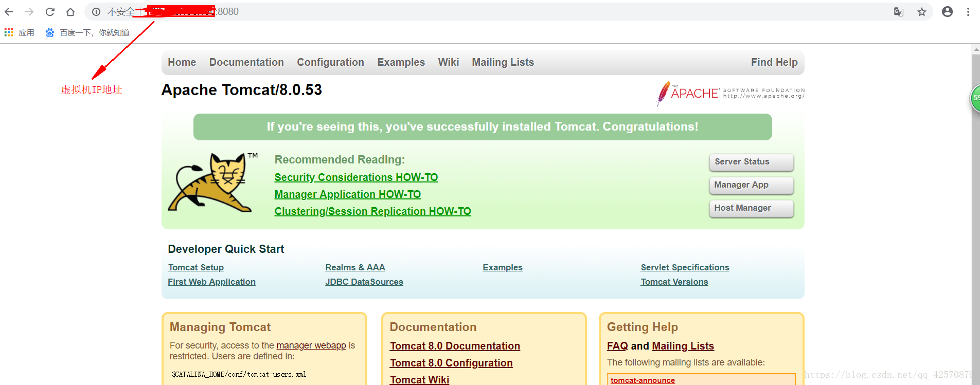Open the Mailing Lists link under Getting Help
Viewport: 980px width, 385px height.
coord(683,346)
